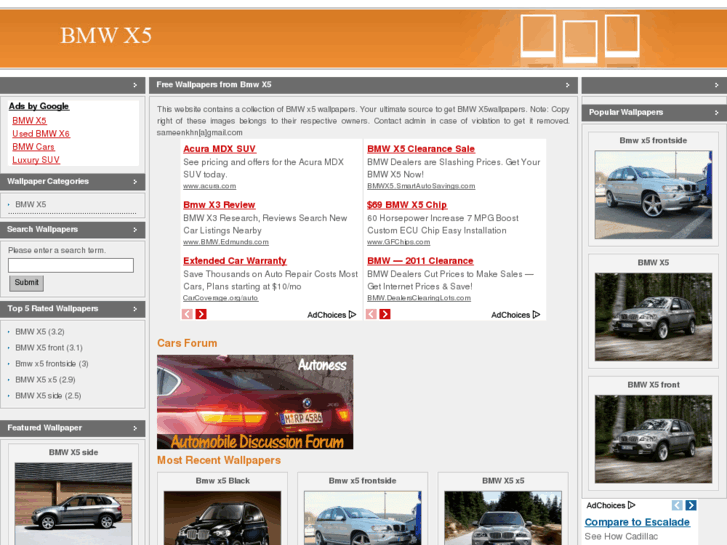Open featured BMW X5 side wallpaper thumbnail

73,504
